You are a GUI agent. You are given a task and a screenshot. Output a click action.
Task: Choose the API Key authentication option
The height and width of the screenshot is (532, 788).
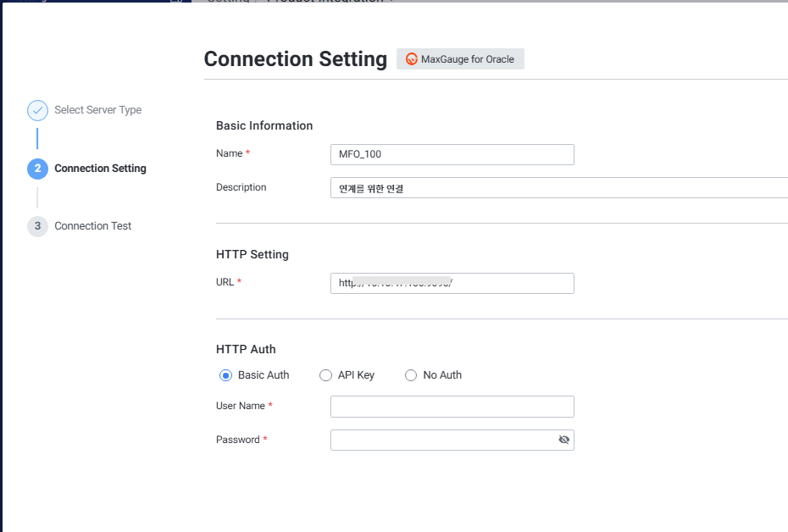[x=325, y=375]
